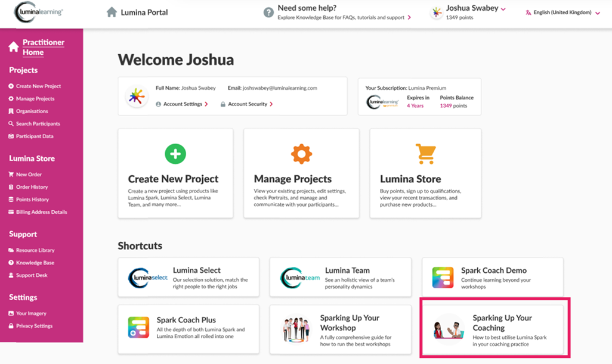Click the Billing Address card icon
The image size is (612, 364).
pyautogui.click(x=11, y=211)
